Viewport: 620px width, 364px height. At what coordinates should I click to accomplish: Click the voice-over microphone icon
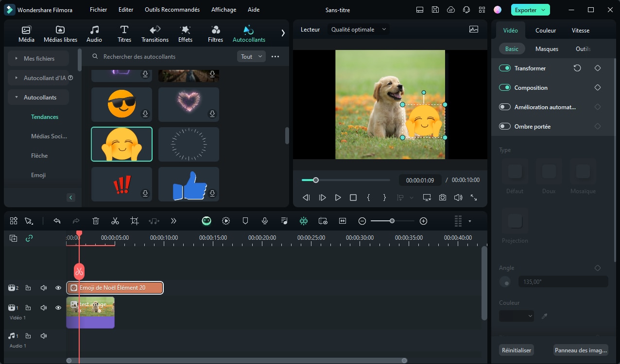coord(265,221)
